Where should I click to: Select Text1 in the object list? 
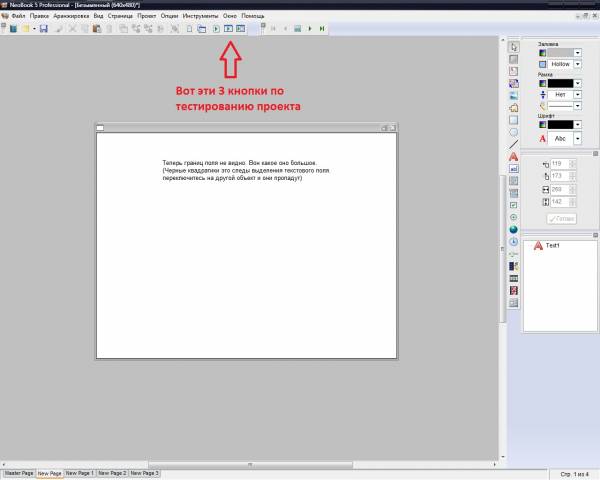(553, 246)
